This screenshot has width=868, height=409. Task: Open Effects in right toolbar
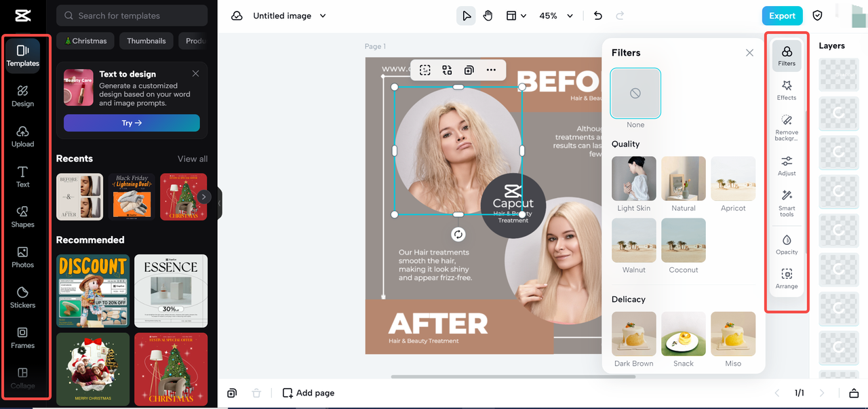pos(787,90)
